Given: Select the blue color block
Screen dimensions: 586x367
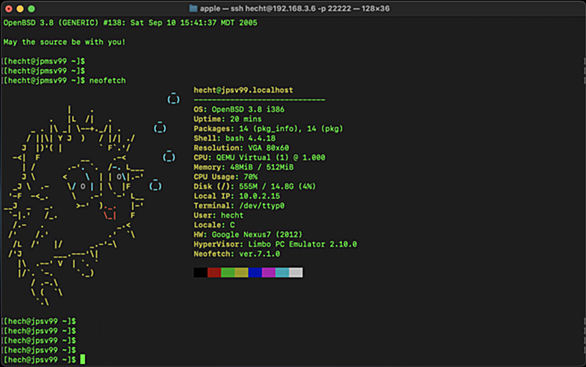Looking at the screenshot, I should (x=255, y=272).
